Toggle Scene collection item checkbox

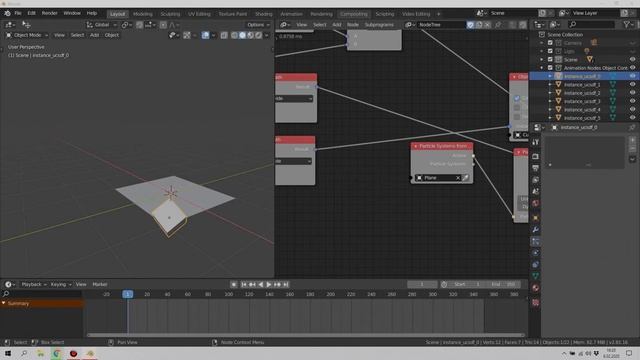click(x=550, y=60)
